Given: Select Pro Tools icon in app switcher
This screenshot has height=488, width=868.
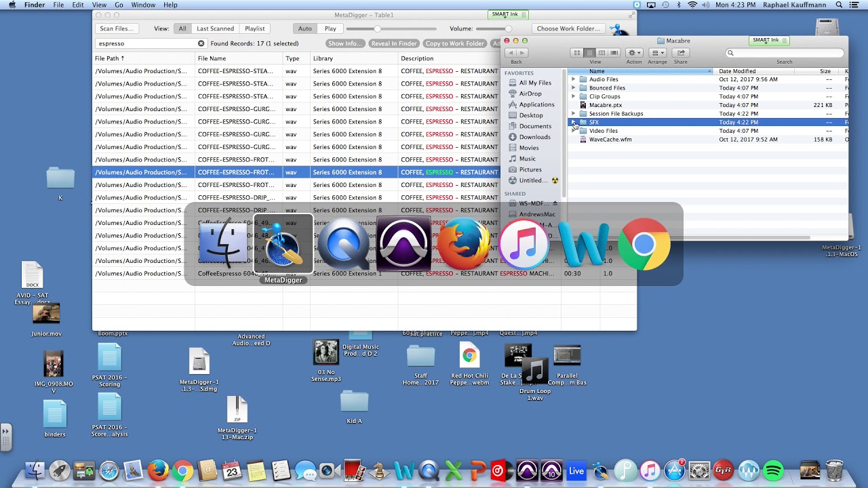Looking at the screenshot, I should tap(404, 244).
